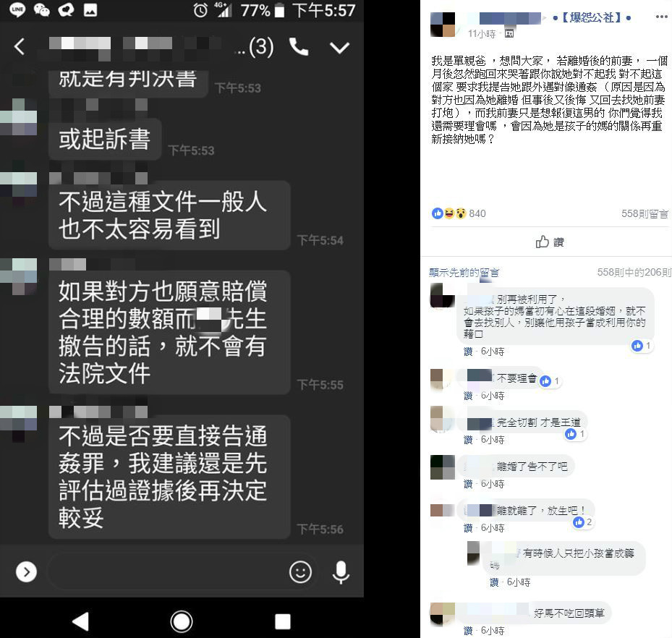Tap Android back navigation triangle
This screenshot has width=672, height=638.
80,621
